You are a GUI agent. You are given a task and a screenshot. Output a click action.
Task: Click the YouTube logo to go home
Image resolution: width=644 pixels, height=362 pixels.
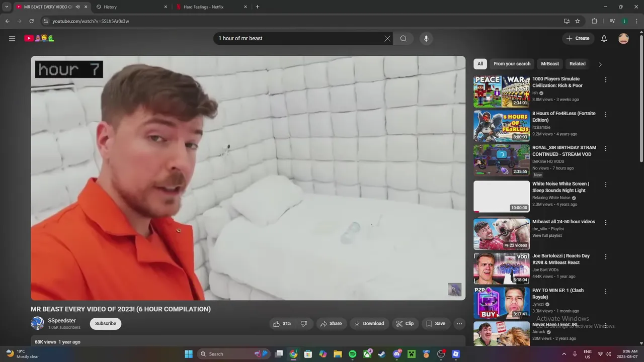(39, 38)
